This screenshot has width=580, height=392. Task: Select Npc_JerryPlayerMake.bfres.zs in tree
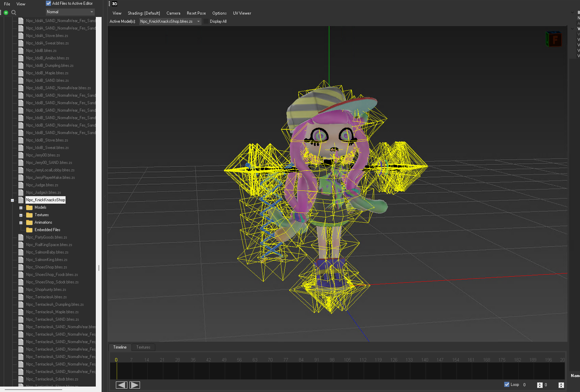[x=50, y=178]
